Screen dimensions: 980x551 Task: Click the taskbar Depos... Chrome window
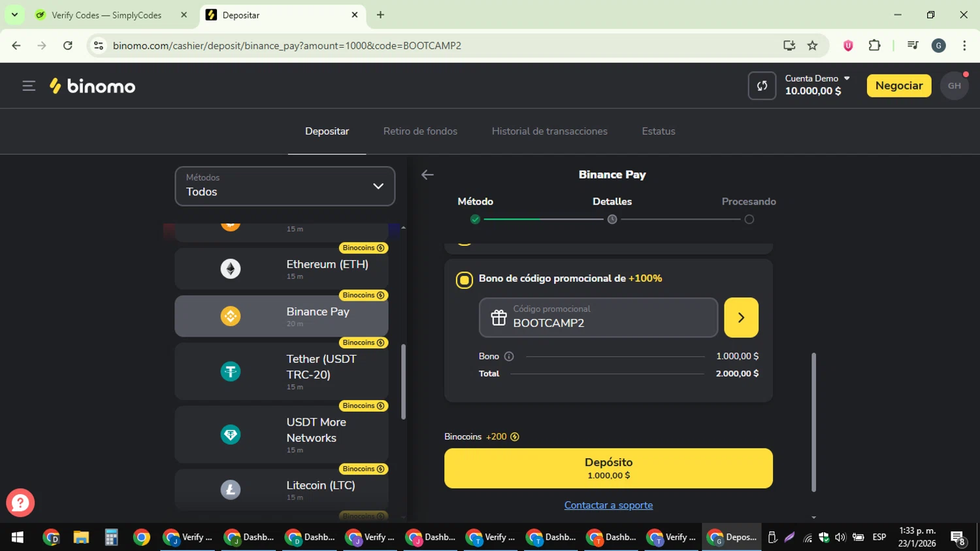[732, 537]
